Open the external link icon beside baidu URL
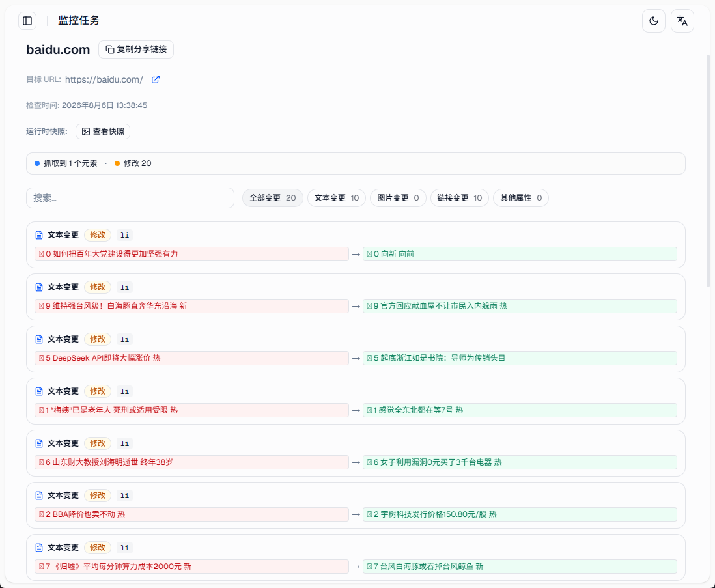Viewport: 715px width, 588px height. click(156, 79)
